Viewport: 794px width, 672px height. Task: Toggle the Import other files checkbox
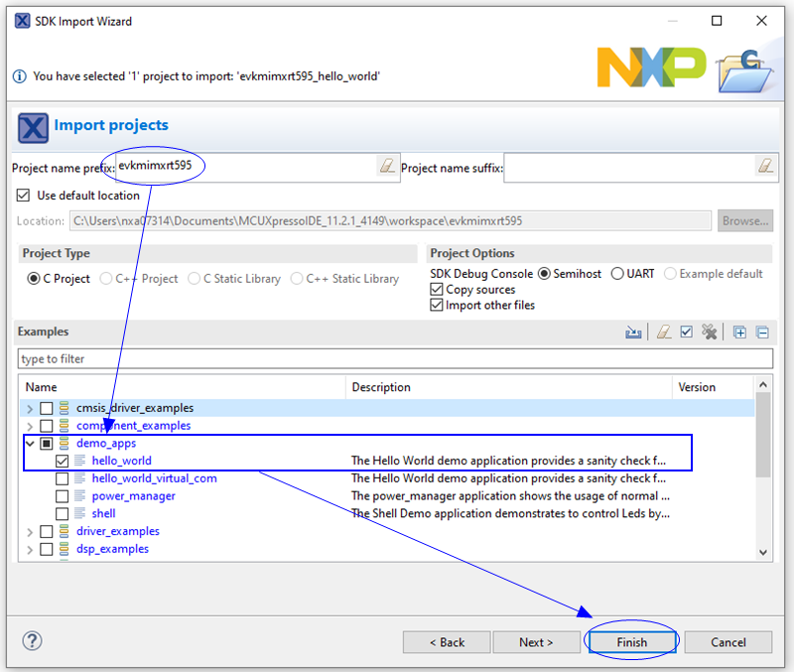point(437,305)
